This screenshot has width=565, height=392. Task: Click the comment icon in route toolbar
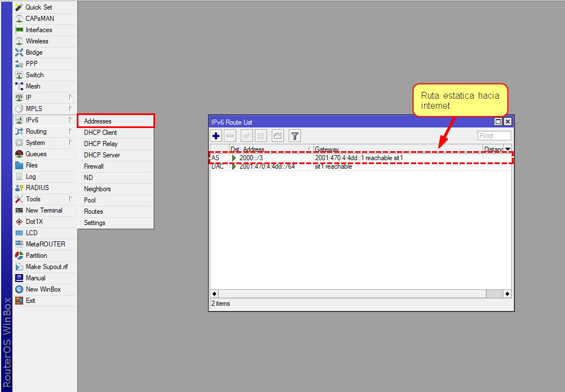coord(277,136)
